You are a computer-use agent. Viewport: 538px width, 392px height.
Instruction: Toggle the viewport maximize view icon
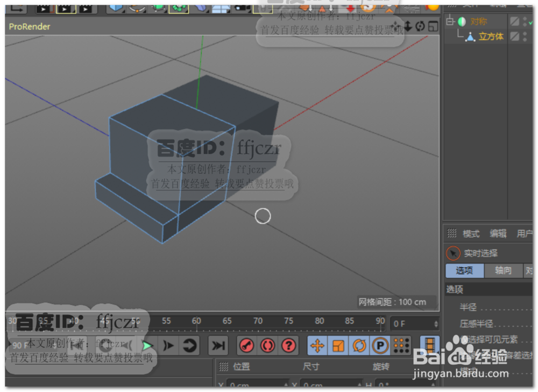tap(433, 26)
